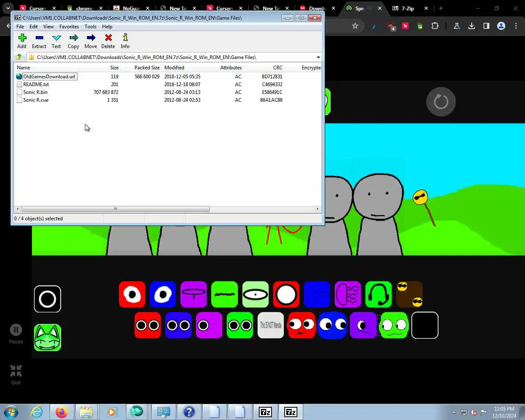
Task: Click the Add toolbar button in 7-Zip
Action: [22, 41]
